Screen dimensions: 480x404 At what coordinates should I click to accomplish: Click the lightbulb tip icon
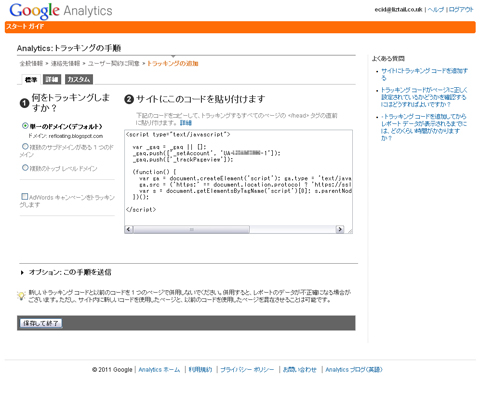(21, 296)
